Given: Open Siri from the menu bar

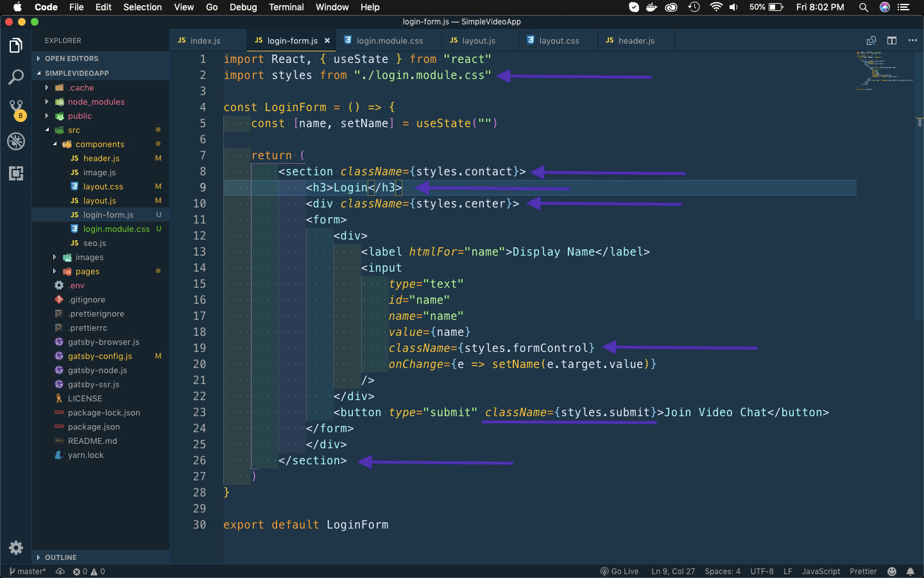Looking at the screenshot, I should tap(885, 7).
